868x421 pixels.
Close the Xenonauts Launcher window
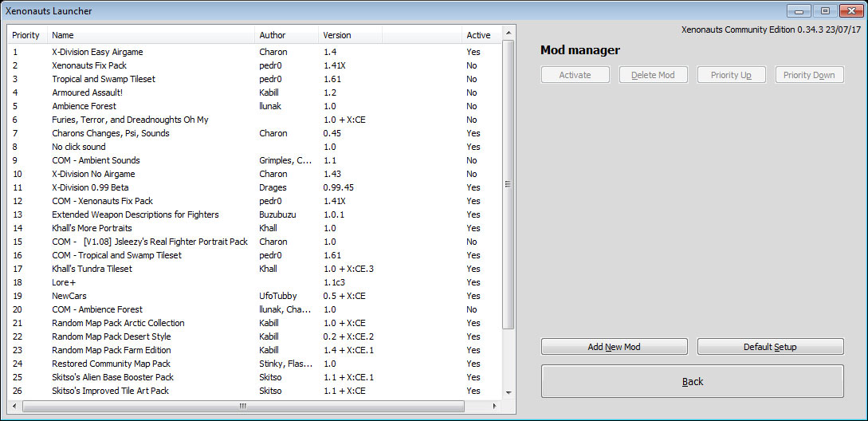tap(850, 10)
